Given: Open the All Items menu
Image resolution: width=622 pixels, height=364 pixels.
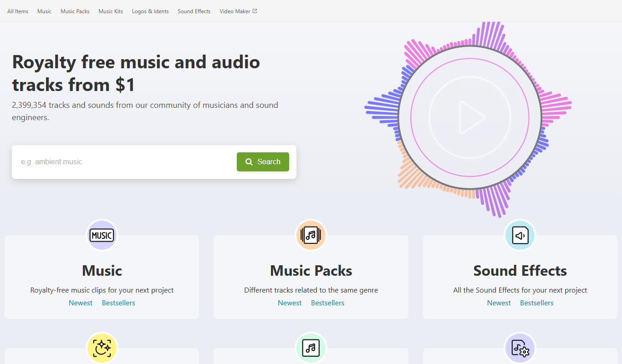Looking at the screenshot, I should 18,11.
